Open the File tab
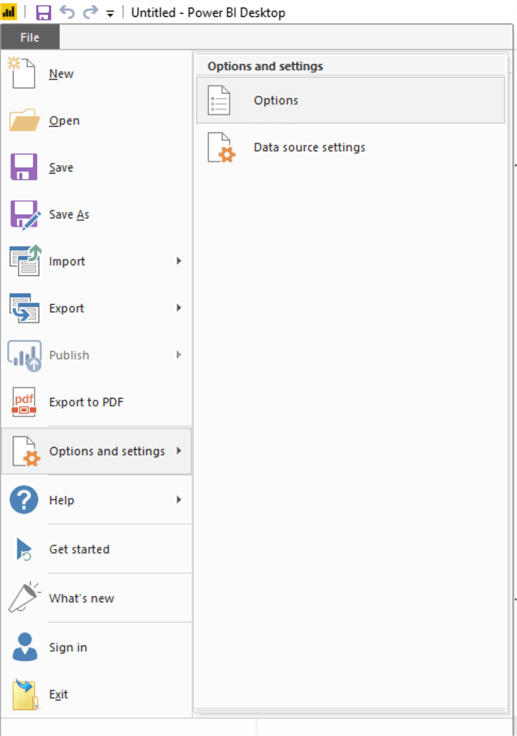Image resolution: width=517 pixels, height=736 pixels. pos(30,37)
